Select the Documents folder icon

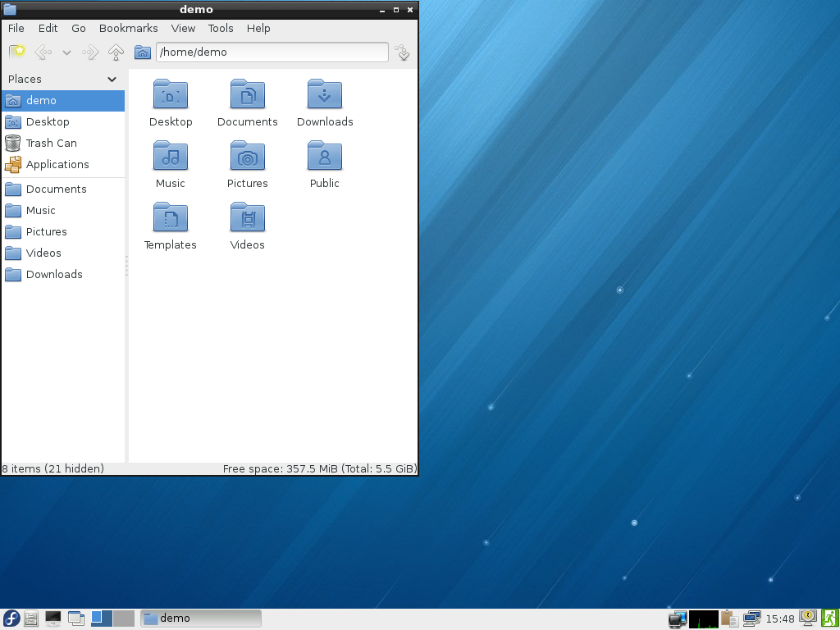(248, 94)
